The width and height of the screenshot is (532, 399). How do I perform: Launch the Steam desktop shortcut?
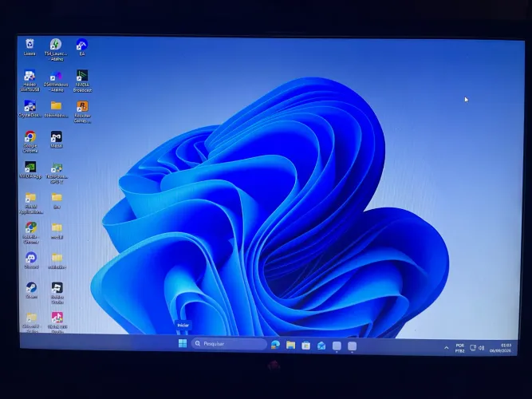(32, 290)
